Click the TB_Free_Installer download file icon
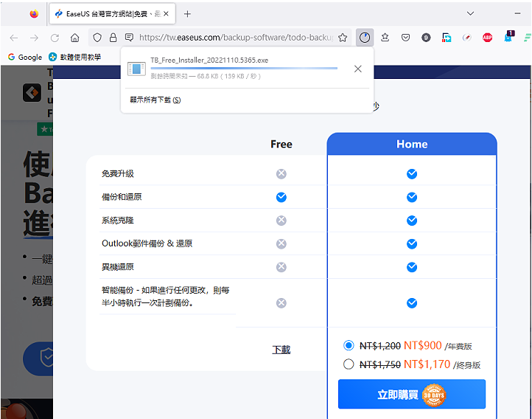Screen dimensions: 532x419 (136, 69)
